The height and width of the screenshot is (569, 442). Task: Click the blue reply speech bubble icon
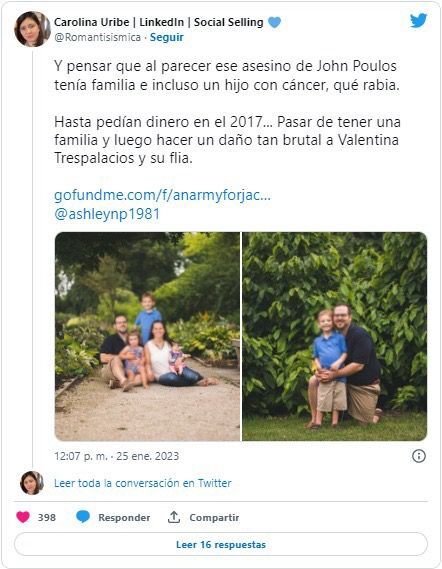83,517
